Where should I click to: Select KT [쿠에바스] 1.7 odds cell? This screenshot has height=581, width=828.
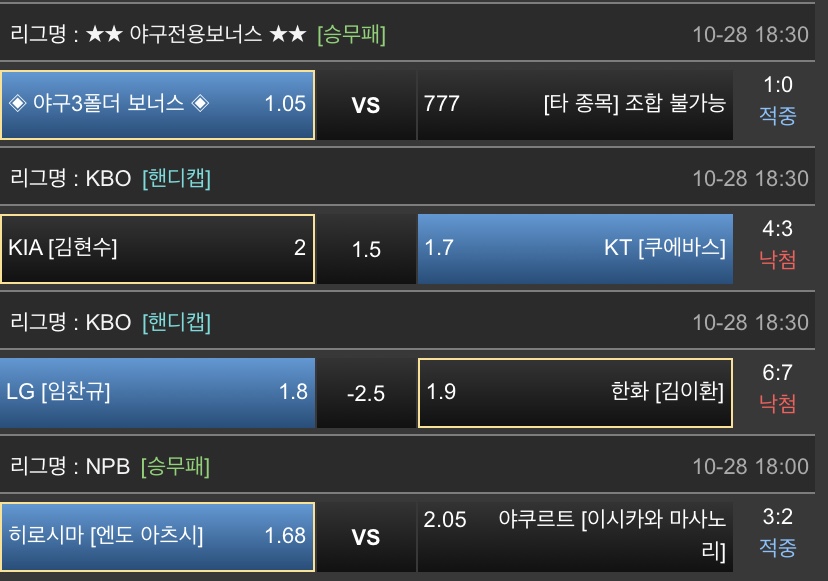pyautogui.click(x=574, y=248)
